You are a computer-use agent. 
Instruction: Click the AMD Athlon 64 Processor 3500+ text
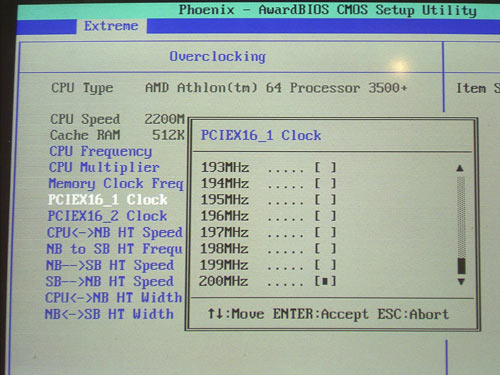tap(276, 88)
